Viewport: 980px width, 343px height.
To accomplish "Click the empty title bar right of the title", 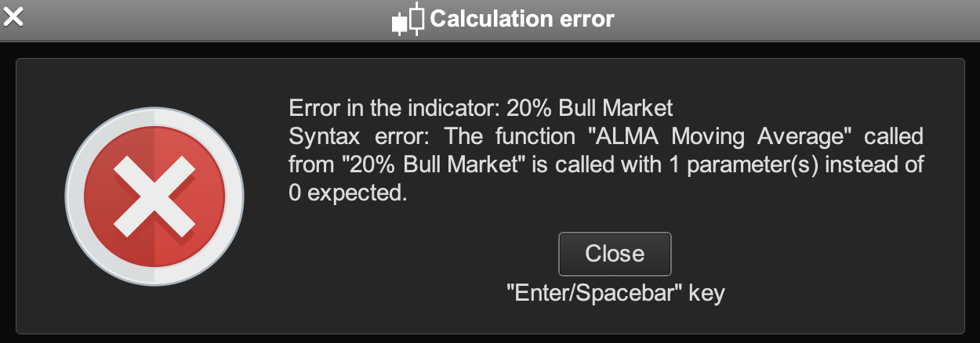I will (784, 19).
